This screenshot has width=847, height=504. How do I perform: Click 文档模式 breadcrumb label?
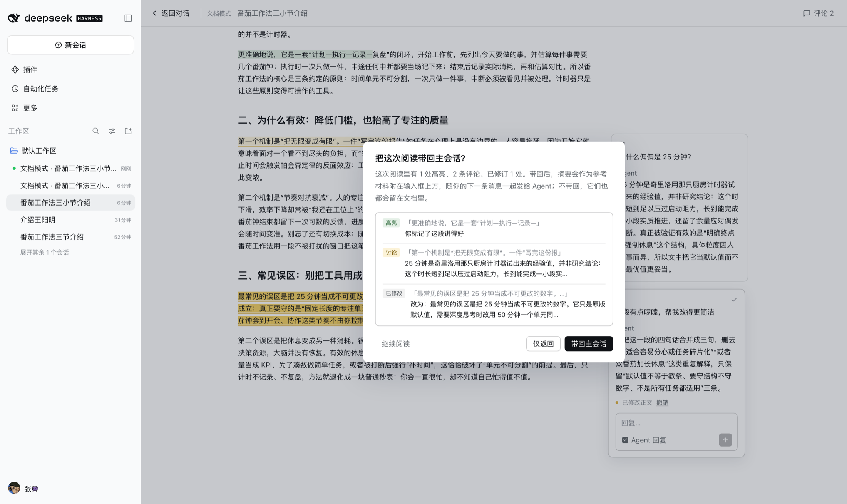(219, 13)
